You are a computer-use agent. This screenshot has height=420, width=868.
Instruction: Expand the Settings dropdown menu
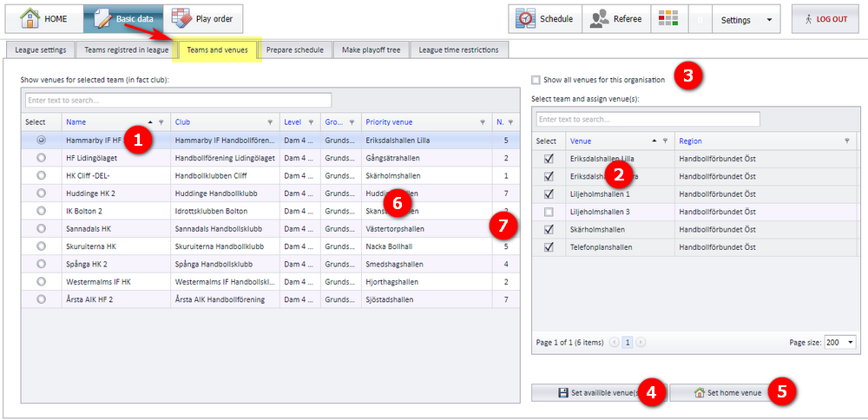click(x=746, y=19)
